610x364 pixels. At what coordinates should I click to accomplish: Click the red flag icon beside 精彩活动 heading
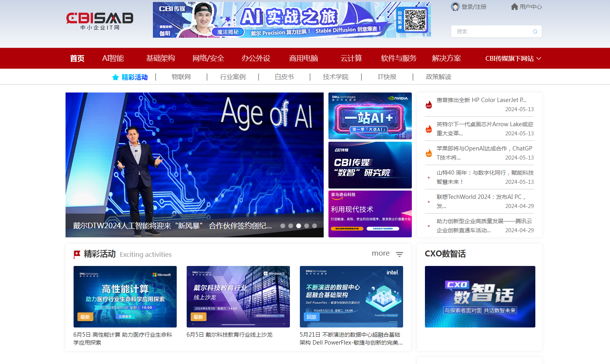(77, 254)
